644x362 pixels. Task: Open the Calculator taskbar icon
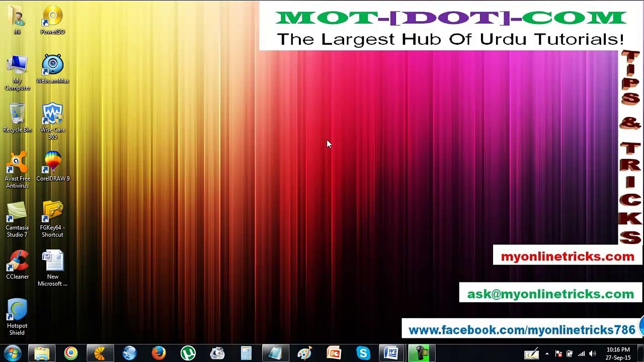pos(246,353)
